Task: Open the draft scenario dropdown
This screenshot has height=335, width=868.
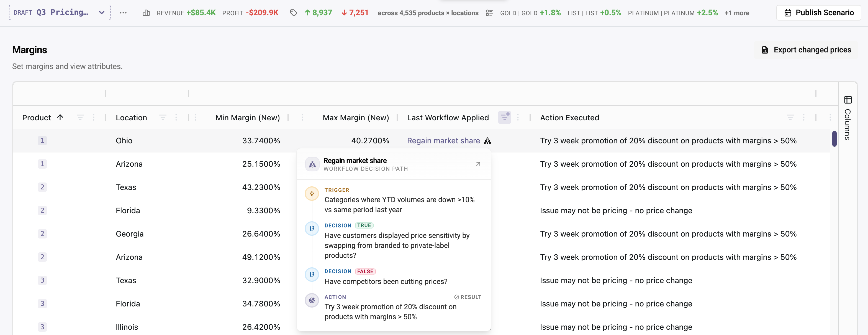Action: pos(60,12)
